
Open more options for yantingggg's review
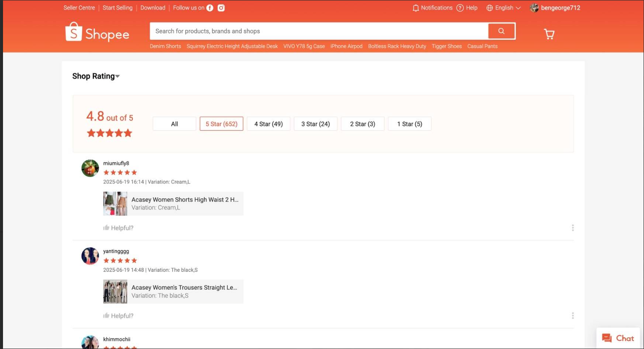pyautogui.click(x=572, y=316)
